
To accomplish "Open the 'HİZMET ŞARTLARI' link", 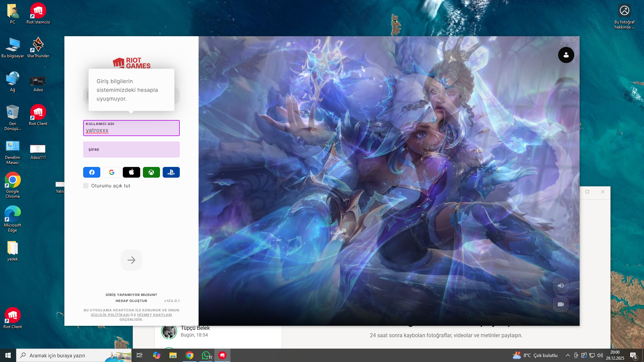I will click(155, 315).
